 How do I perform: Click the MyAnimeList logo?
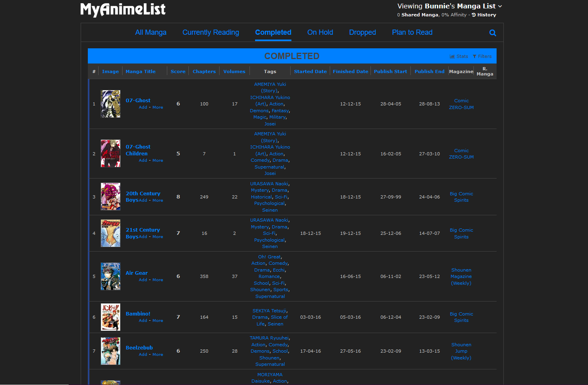tap(123, 10)
